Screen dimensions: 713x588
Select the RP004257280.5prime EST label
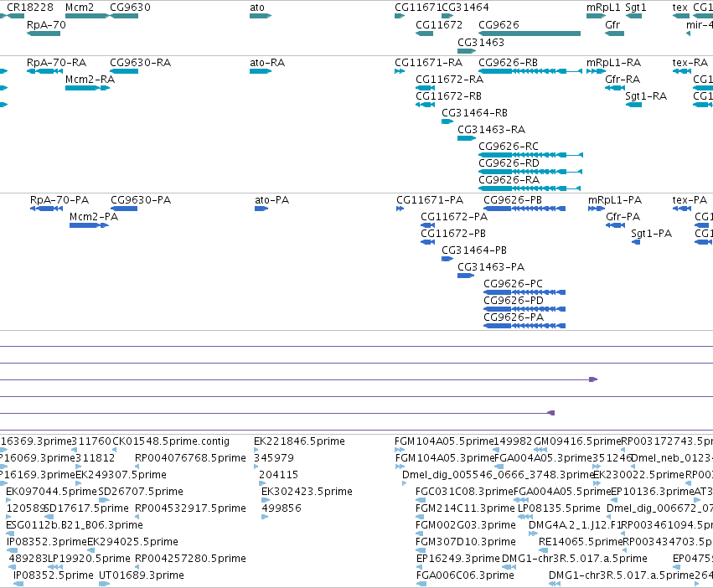(190, 558)
